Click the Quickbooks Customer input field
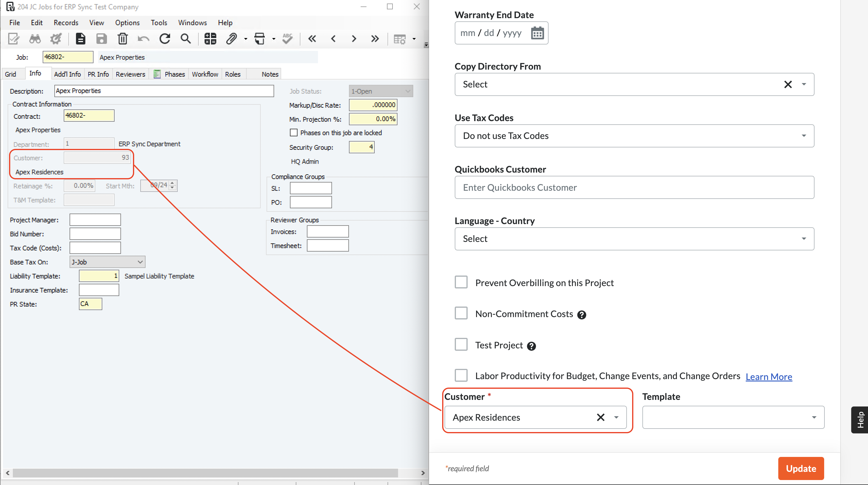Screen dimensions: 868x485 click(634, 187)
